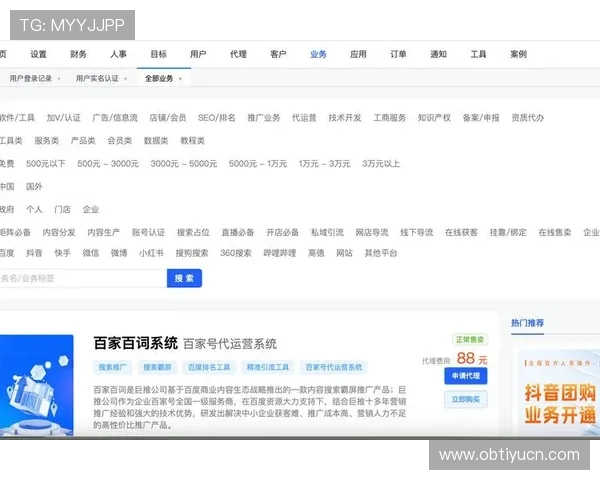
Task: Click the 百度排名工具 tag
Action: tap(209, 367)
